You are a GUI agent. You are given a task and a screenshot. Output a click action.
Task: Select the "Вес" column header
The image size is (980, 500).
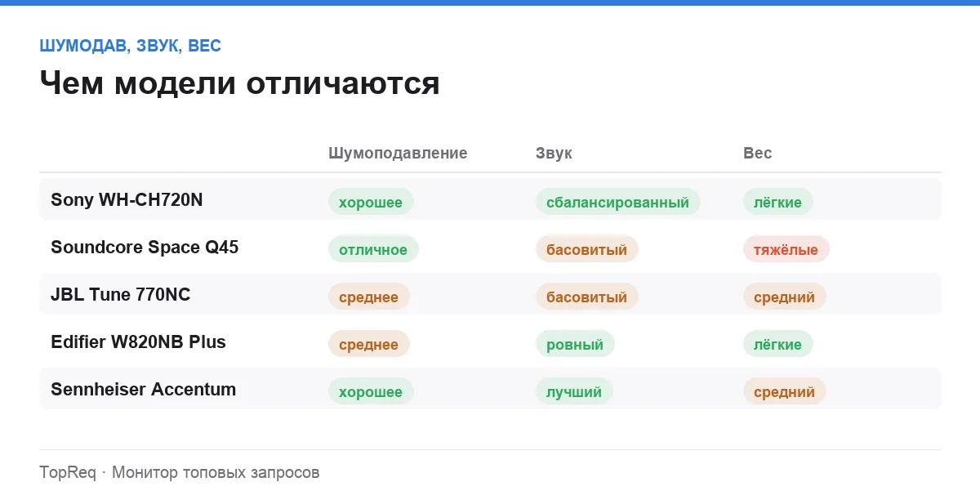757,153
